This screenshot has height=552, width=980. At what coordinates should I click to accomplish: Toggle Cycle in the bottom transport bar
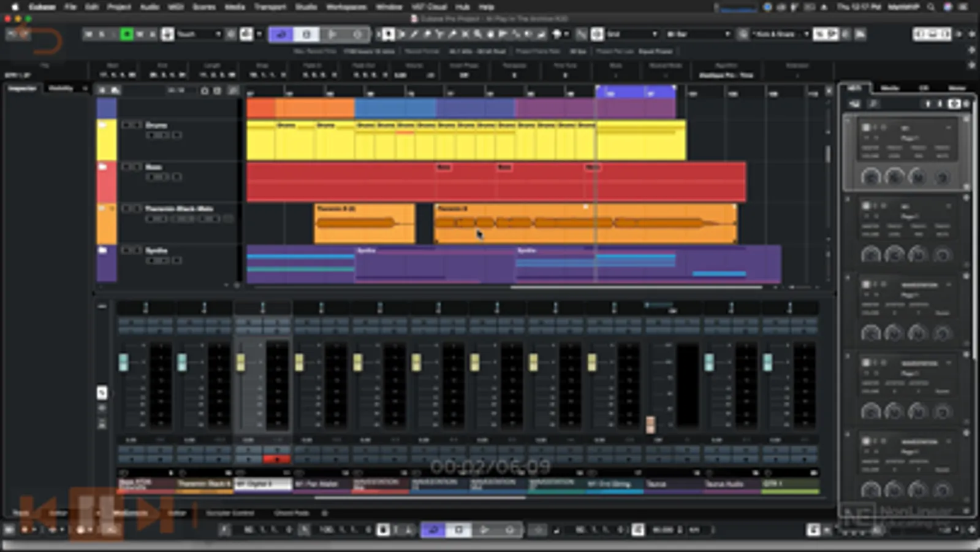click(x=433, y=530)
